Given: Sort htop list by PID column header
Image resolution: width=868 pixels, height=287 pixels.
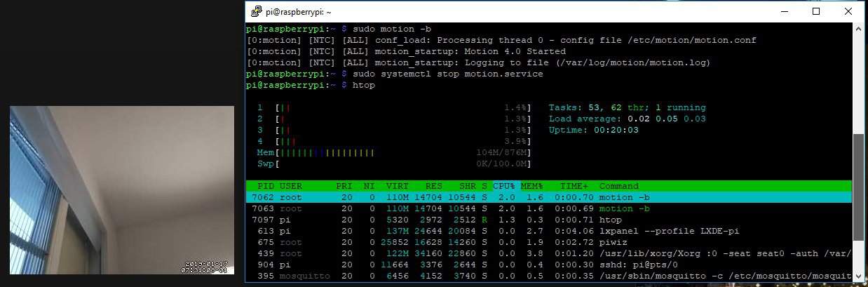Looking at the screenshot, I should pyautogui.click(x=266, y=186).
